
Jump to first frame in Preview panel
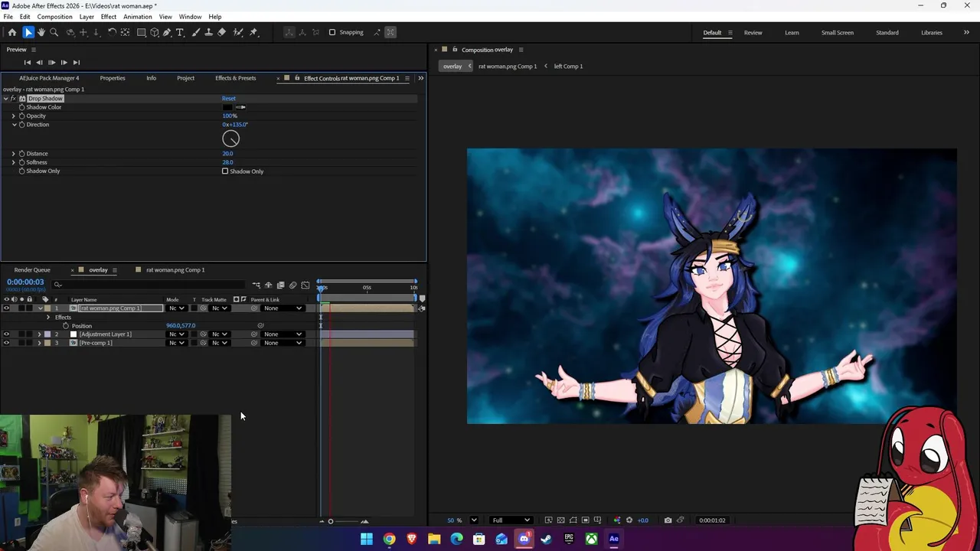tap(27, 63)
